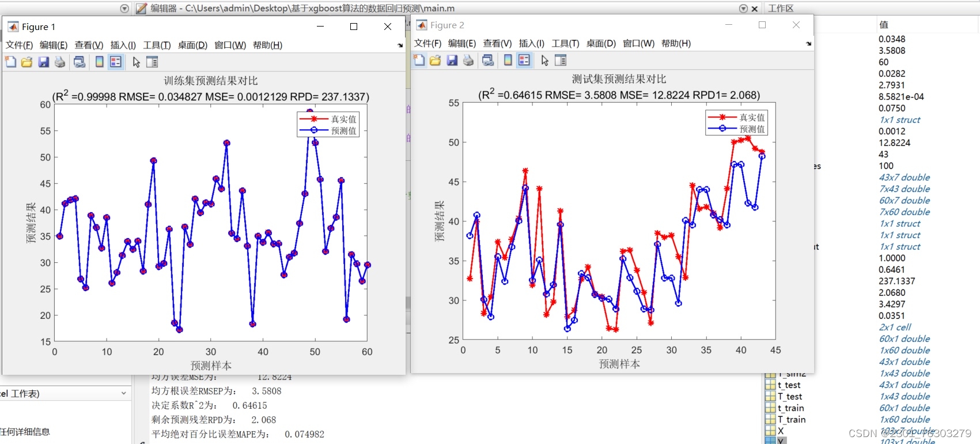
Task: Click Save Figure icon in Figure 1 toolbar
Action: pyautogui.click(x=43, y=62)
